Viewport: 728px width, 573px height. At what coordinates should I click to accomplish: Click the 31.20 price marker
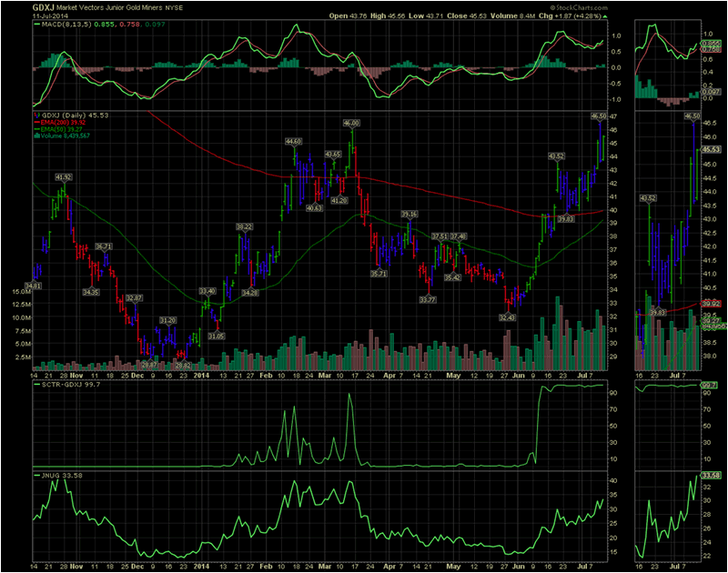(168, 320)
